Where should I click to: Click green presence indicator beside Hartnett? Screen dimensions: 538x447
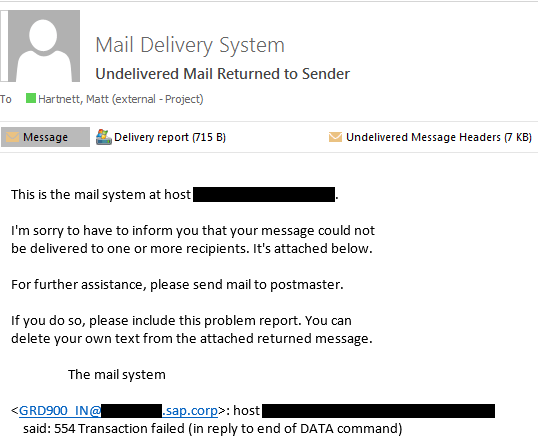pyautogui.click(x=31, y=98)
